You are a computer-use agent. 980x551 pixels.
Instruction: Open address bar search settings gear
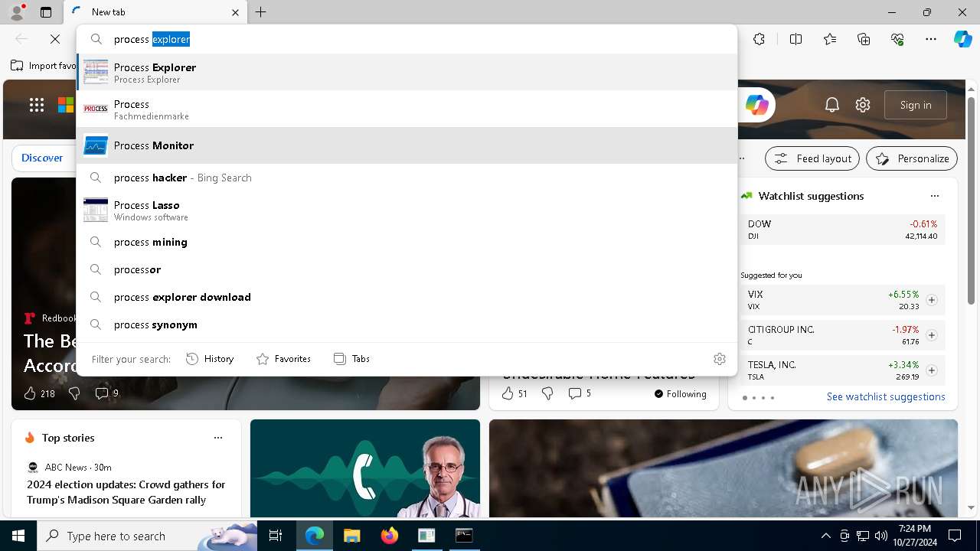tap(719, 359)
